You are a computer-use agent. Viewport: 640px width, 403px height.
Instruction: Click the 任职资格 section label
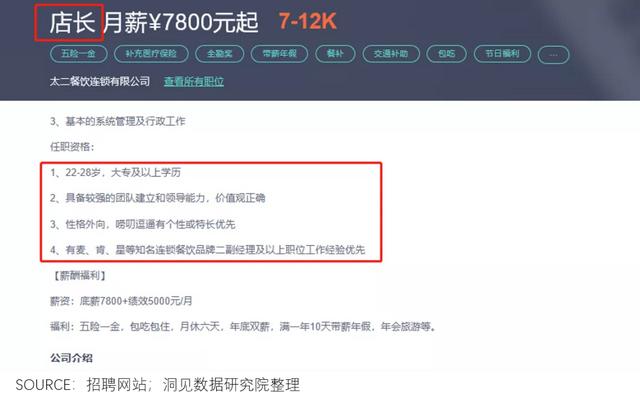[x=72, y=147]
